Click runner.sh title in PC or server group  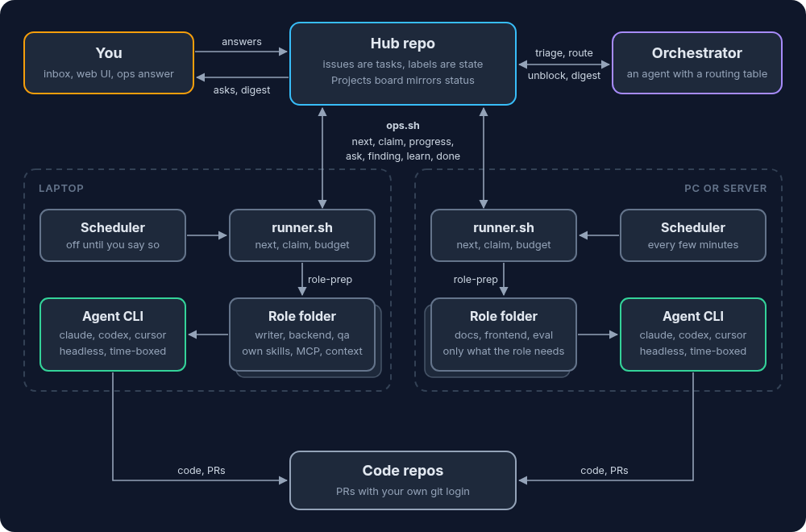coord(504,227)
